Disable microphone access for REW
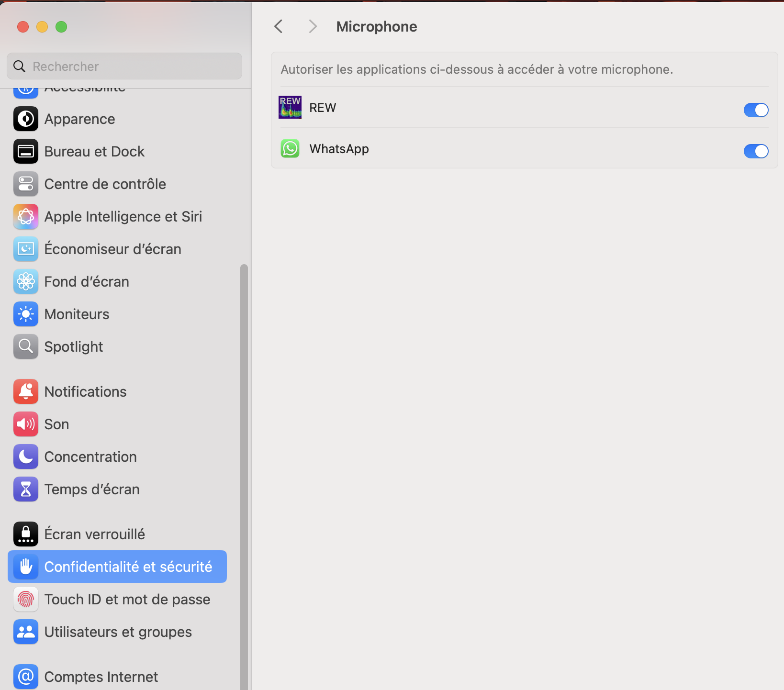The image size is (784, 690). pos(756,110)
